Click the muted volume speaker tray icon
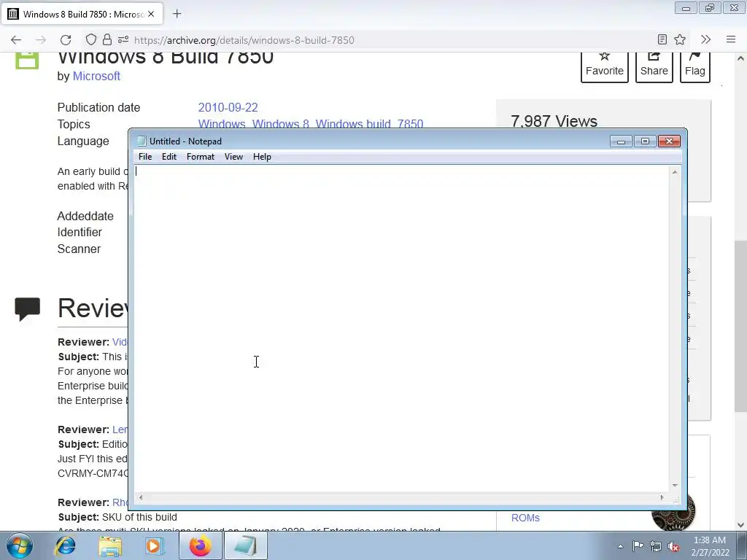747x560 pixels. [673, 546]
